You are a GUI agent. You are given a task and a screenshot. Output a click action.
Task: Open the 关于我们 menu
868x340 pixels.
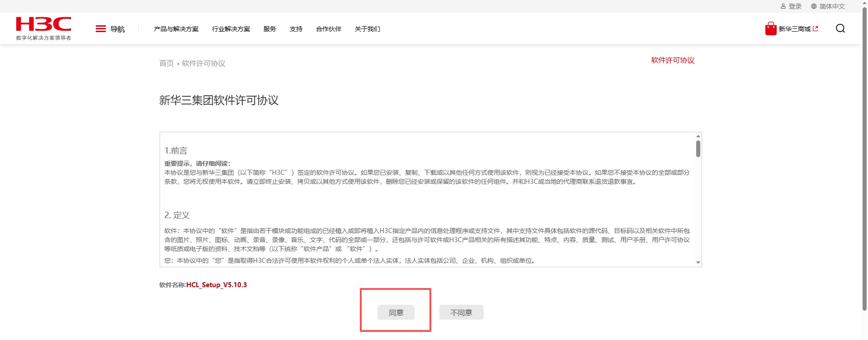point(367,29)
